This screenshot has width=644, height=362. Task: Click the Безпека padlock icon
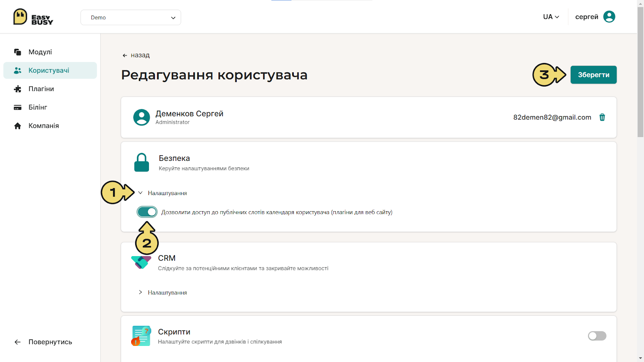point(141,162)
